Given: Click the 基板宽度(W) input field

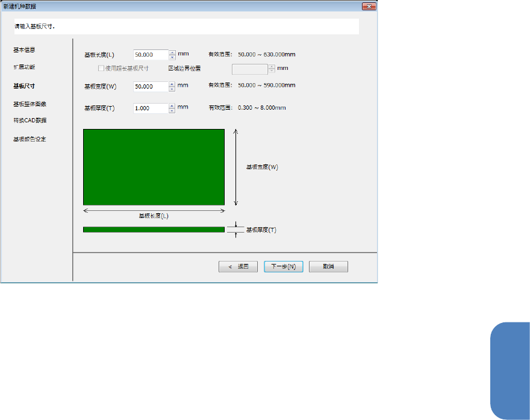Looking at the screenshot, I should coord(151,87).
